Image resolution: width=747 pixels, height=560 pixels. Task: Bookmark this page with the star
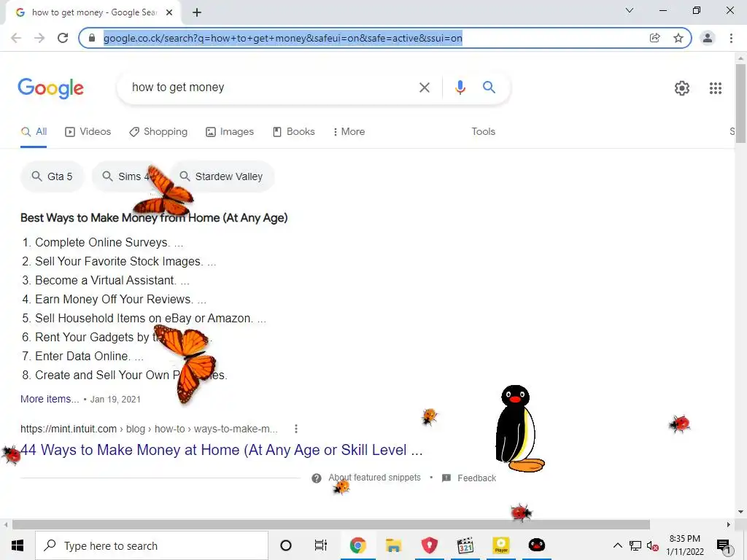tap(678, 38)
